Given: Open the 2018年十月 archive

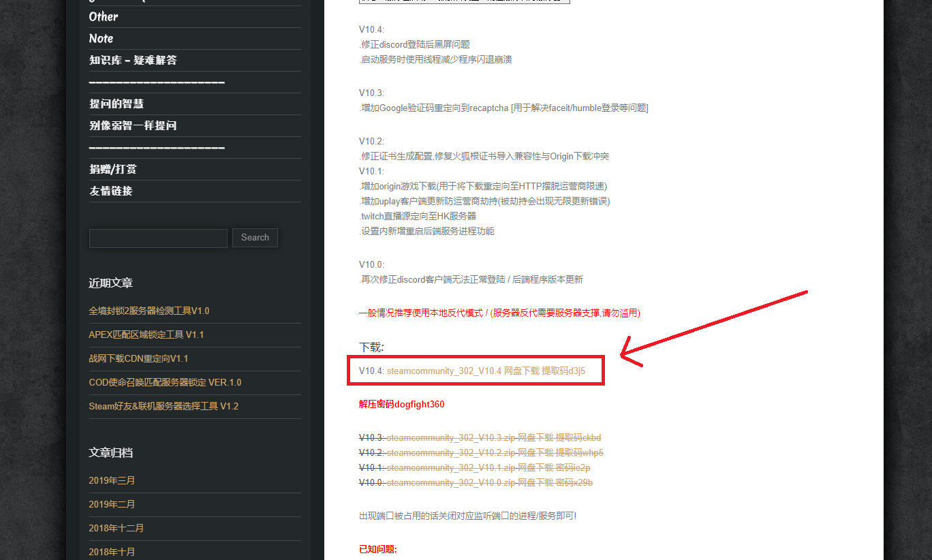Looking at the screenshot, I should point(112,552).
